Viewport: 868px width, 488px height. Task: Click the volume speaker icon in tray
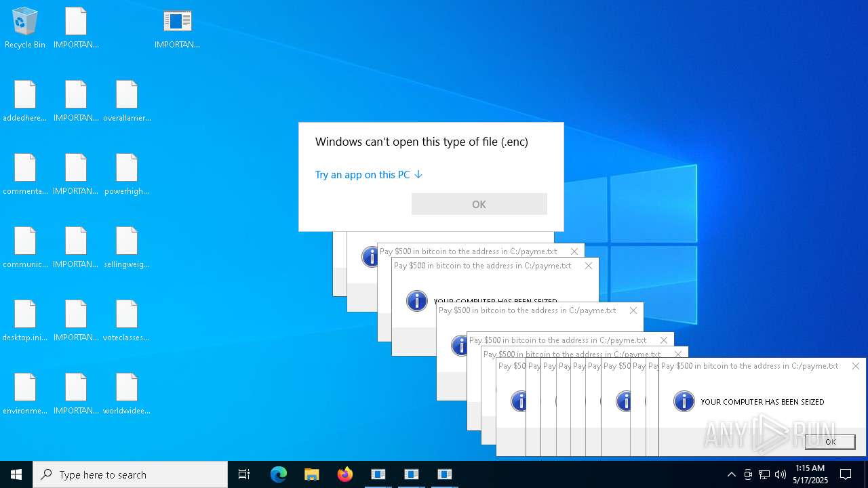[781, 474]
